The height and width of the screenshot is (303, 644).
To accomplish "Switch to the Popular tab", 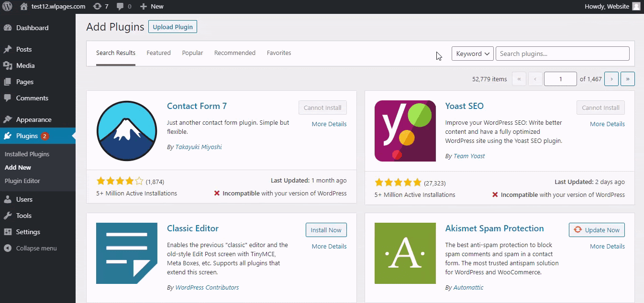I will [192, 53].
